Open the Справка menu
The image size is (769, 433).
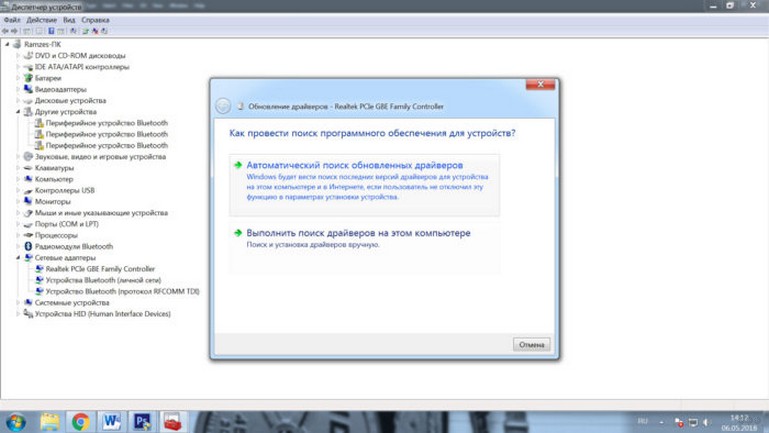[95, 20]
